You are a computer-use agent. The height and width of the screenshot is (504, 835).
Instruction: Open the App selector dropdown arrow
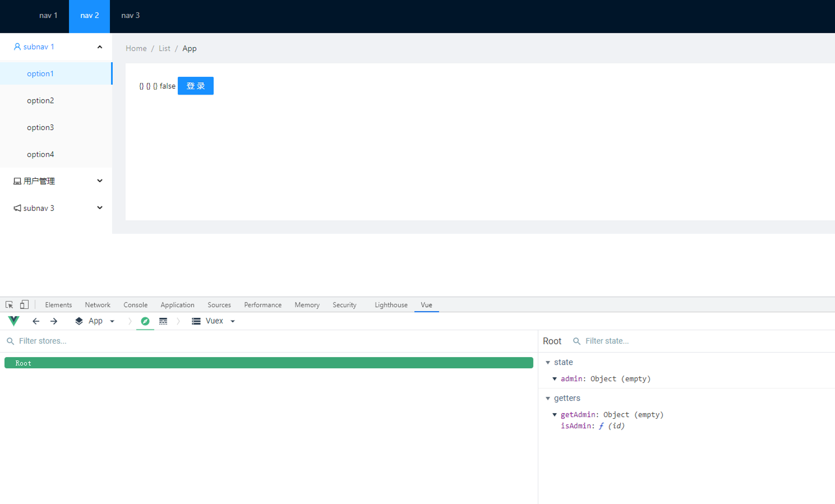pyautogui.click(x=112, y=321)
